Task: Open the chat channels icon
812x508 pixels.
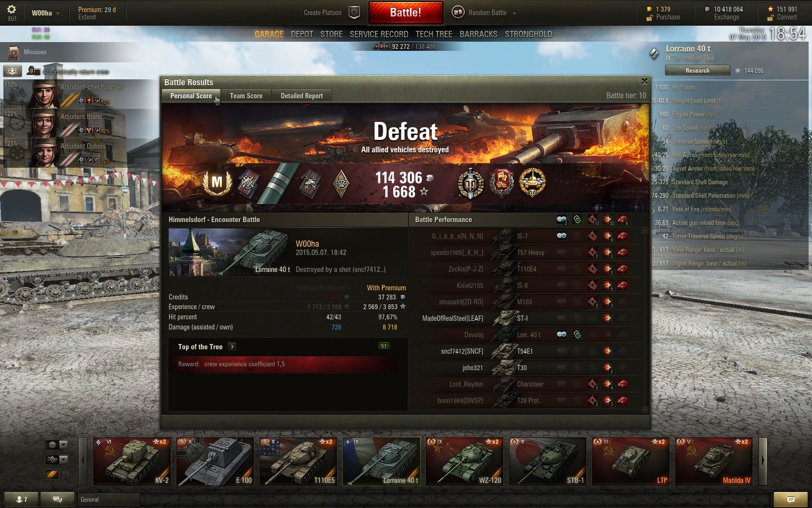Action: [x=57, y=499]
